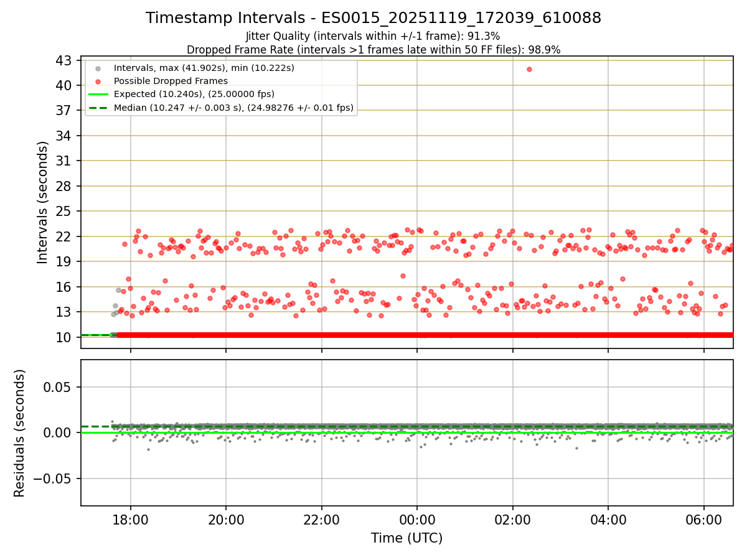The height and width of the screenshot is (560, 747).
Task: Click the x-axis tick label "22:00"
Action: [321, 519]
